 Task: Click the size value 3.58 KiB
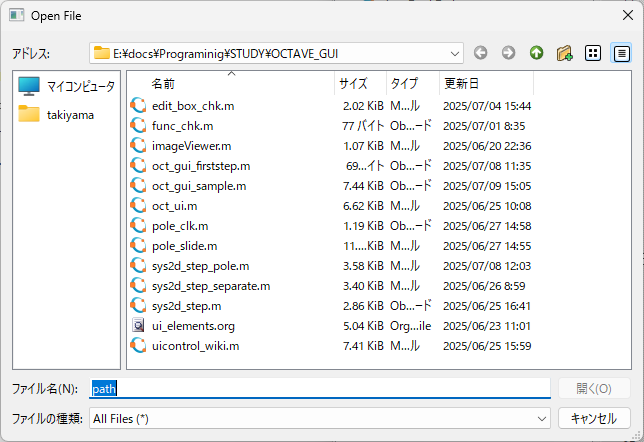pos(363,266)
